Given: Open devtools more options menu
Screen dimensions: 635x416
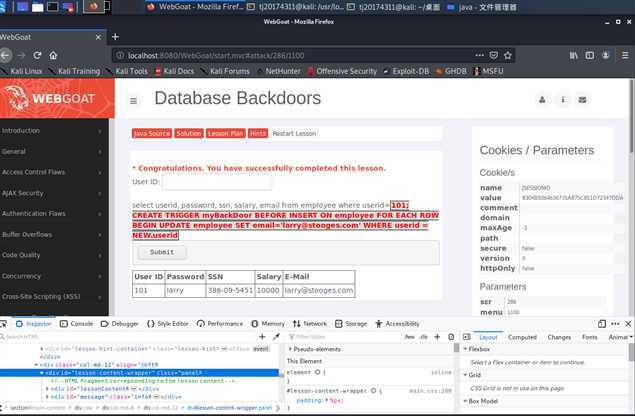Looking at the screenshot, I should pyautogui.click(x=615, y=323).
